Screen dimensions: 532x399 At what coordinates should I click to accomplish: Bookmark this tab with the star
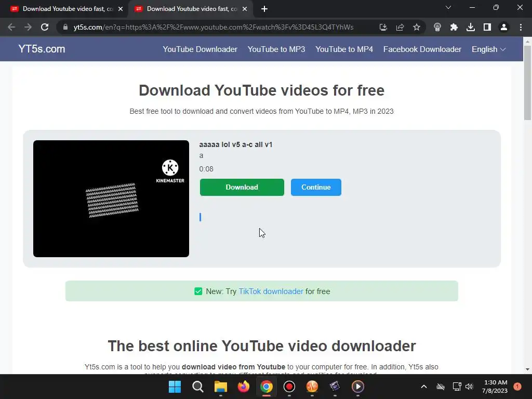click(x=416, y=27)
